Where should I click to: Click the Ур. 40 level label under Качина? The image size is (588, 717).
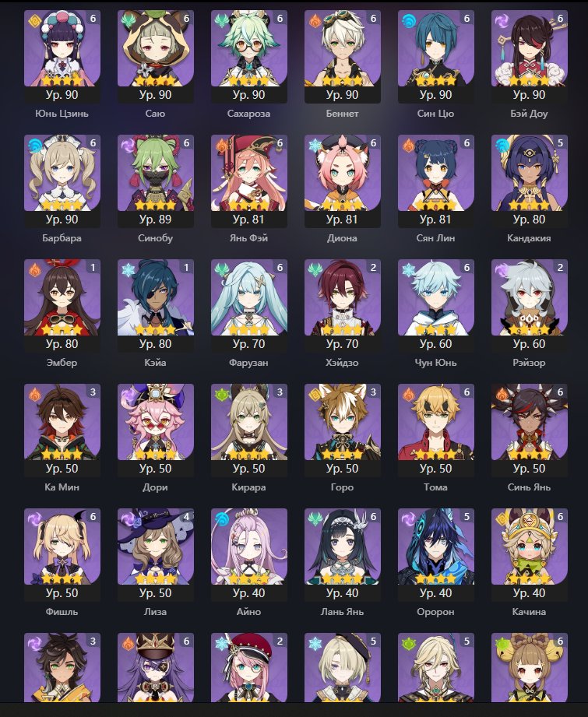click(x=529, y=593)
